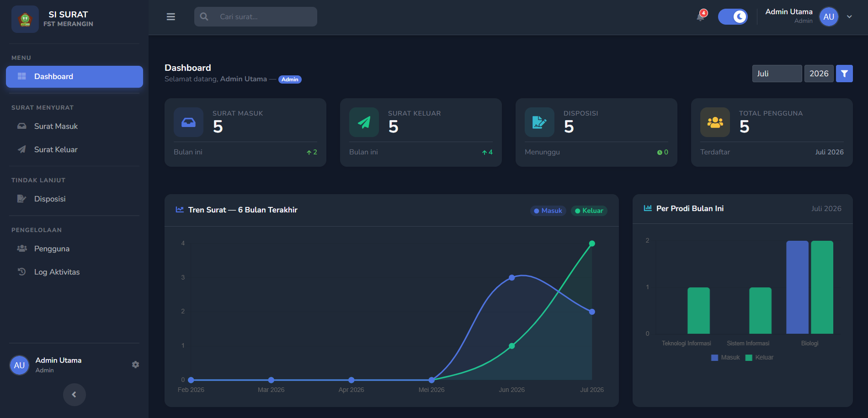
Task: Open the notification bell icon
Action: click(700, 16)
